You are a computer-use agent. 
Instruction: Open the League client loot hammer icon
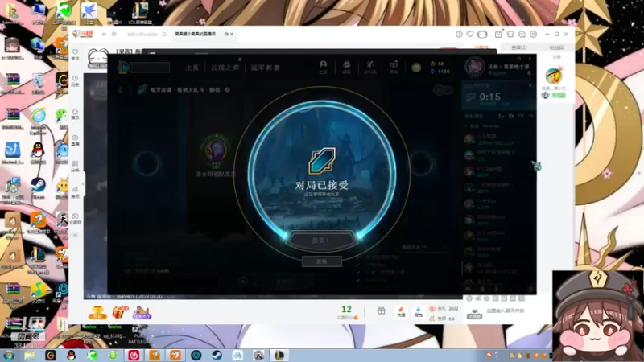pyautogui.click(x=370, y=67)
